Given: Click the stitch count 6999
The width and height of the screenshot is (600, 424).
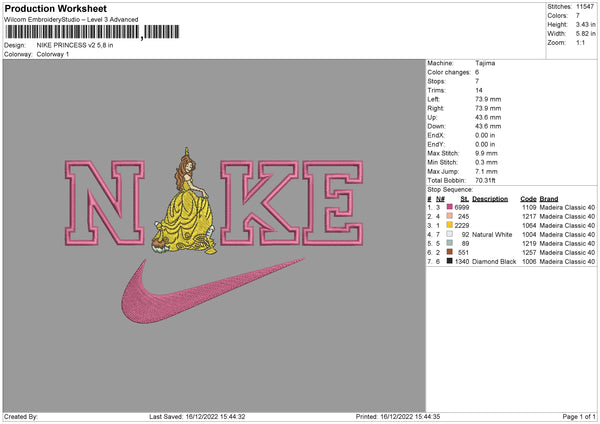Looking at the screenshot, I should tap(462, 207).
